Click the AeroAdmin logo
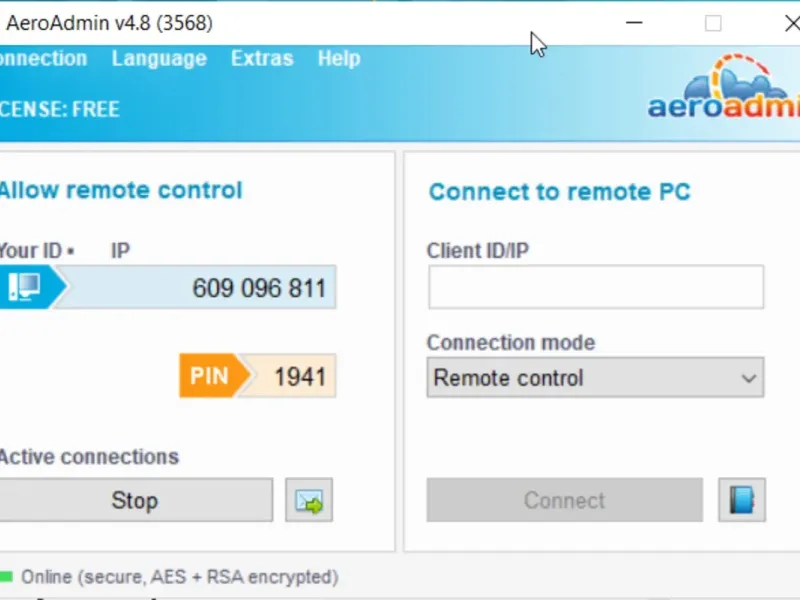800x600 pixels. click(x=724, y=87)
